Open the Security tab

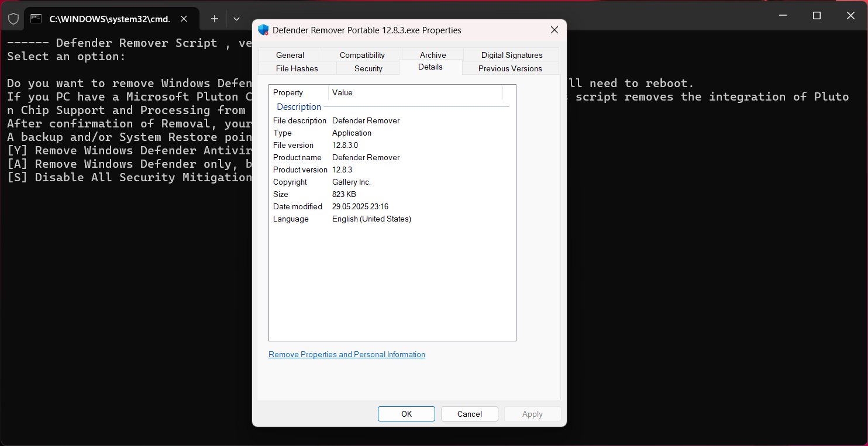pyautogui.click(x=368, y=68)
